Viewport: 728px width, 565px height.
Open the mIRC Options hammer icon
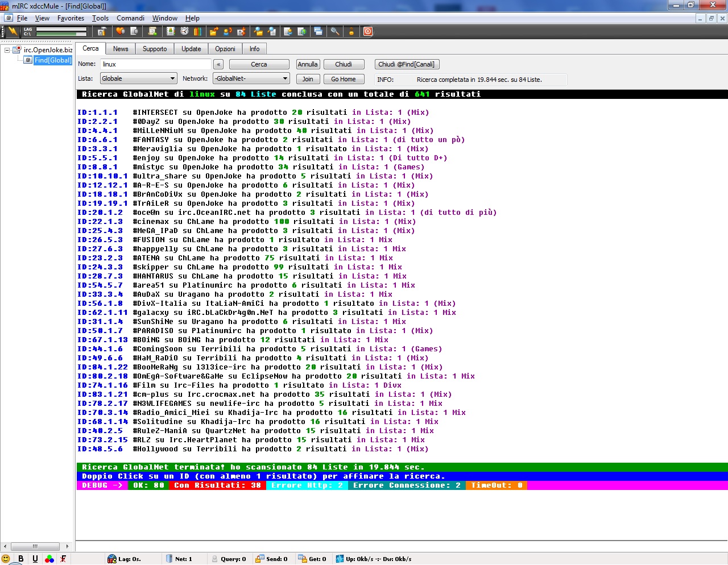tap(101, 31)
